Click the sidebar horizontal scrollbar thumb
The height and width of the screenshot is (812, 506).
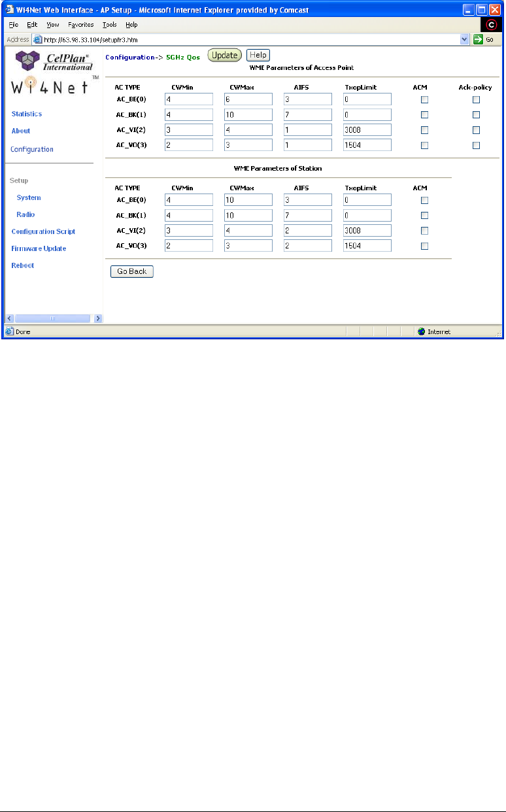coord(54,318)
